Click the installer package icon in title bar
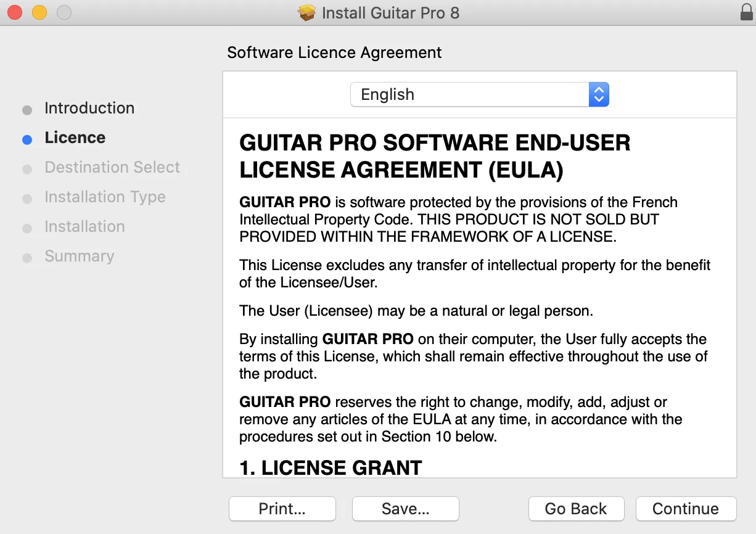 (x=306, y=12)
